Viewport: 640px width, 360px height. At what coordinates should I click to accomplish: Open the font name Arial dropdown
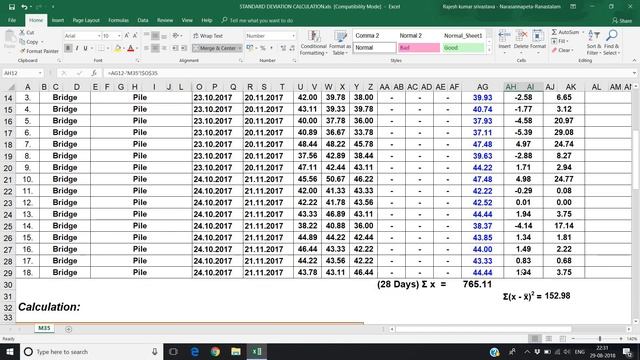pos(99,36)
